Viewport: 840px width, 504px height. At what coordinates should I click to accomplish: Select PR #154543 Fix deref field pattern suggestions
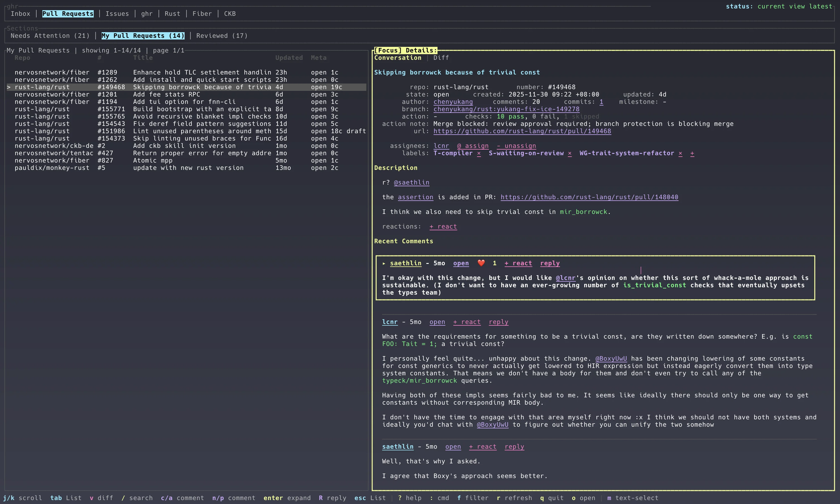tap(187, 124)
